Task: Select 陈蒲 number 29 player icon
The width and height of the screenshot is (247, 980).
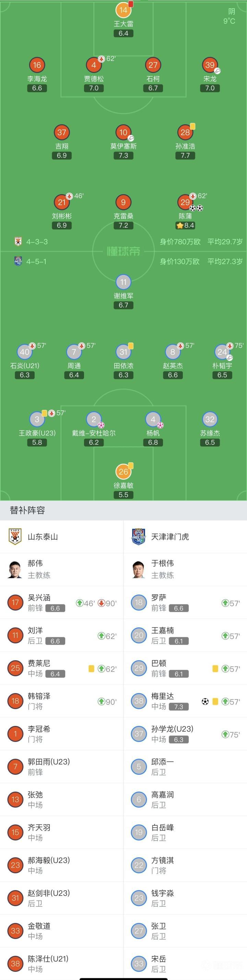Action: [x=185, y=202]
